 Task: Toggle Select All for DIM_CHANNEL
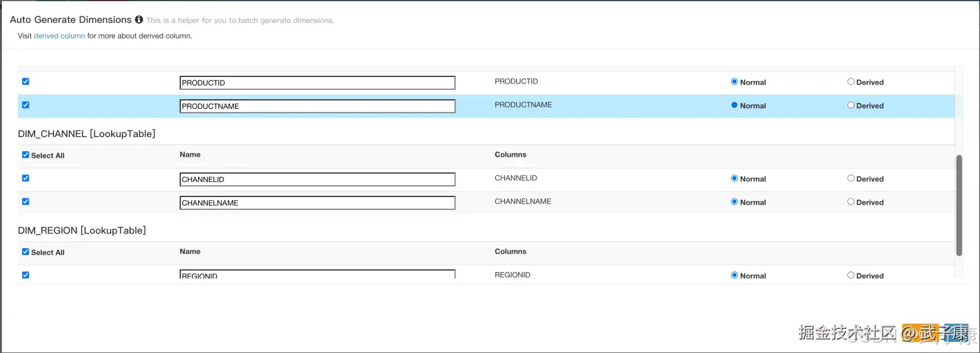[x=25, y=155]
